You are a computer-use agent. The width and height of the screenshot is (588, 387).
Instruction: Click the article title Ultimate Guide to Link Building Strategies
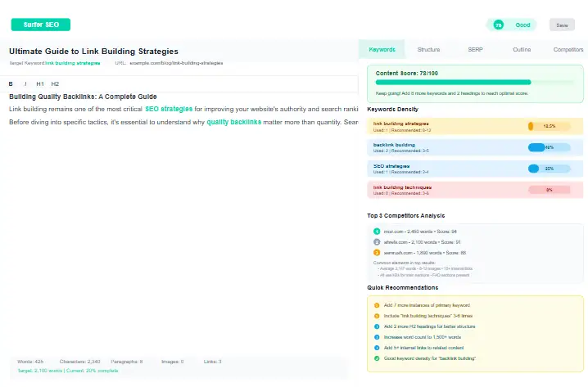(93, 52)
